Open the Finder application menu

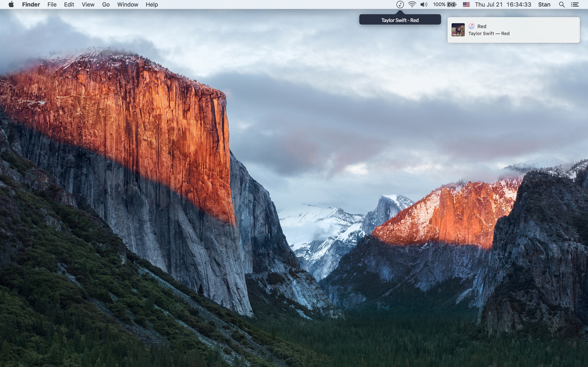[x=31, y=5]
